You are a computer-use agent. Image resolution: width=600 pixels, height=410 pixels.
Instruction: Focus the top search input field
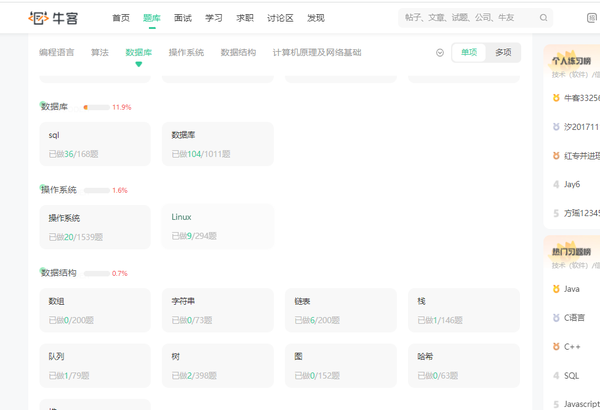coord(471,18)
